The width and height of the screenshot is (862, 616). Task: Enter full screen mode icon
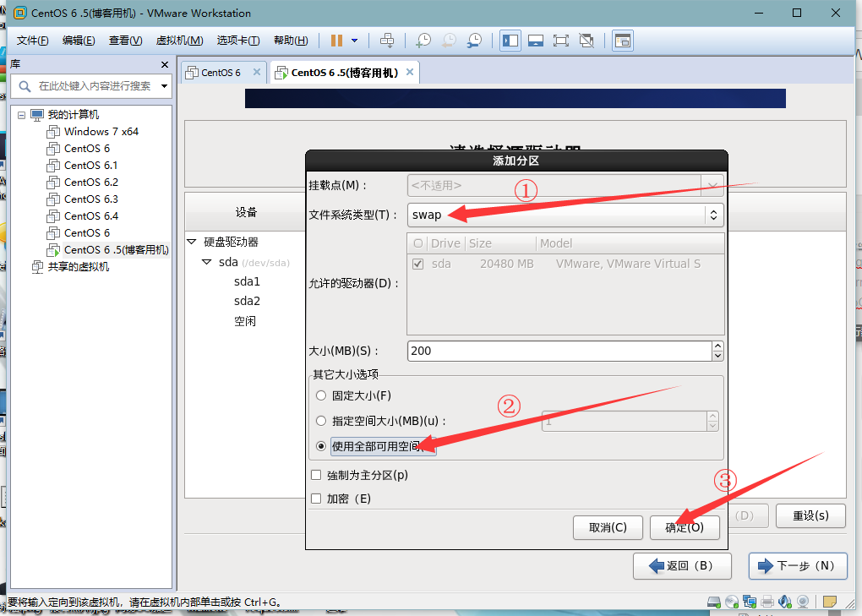click(561, 40)
